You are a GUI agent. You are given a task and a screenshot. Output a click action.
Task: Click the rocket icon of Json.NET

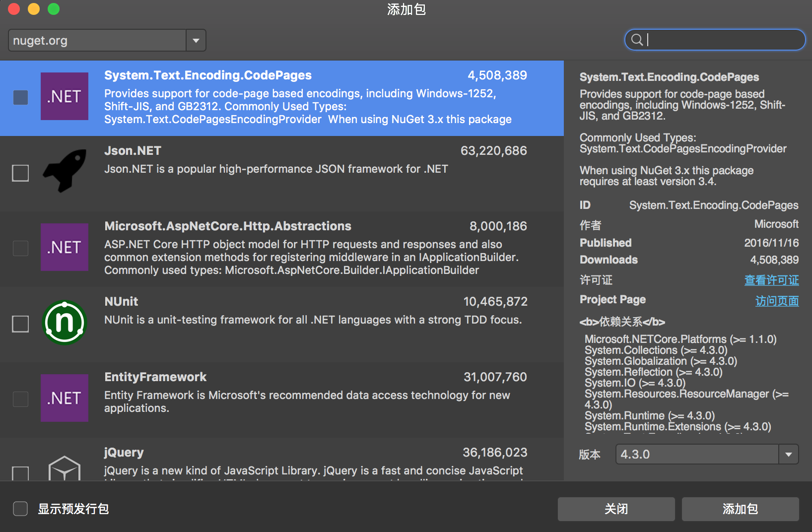65,170
